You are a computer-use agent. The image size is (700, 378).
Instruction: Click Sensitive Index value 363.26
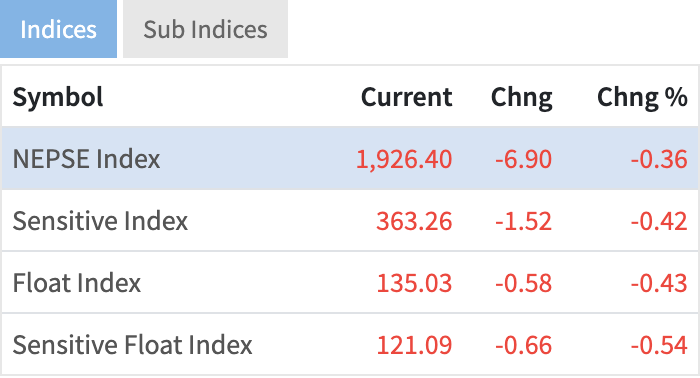click(414, 221)
